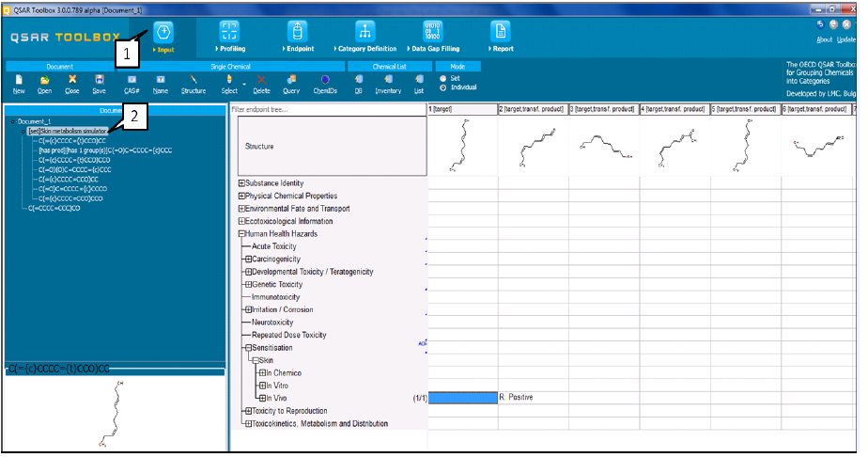This screenshot has width=868, height=457.
Task: Expand Toxicity to Reproduction node
Action: [249, 411]
